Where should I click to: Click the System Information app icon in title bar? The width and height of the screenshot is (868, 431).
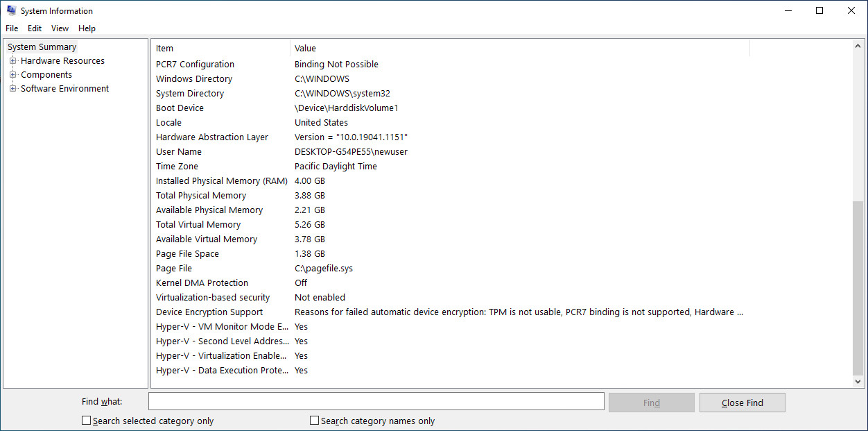(11, 10)
